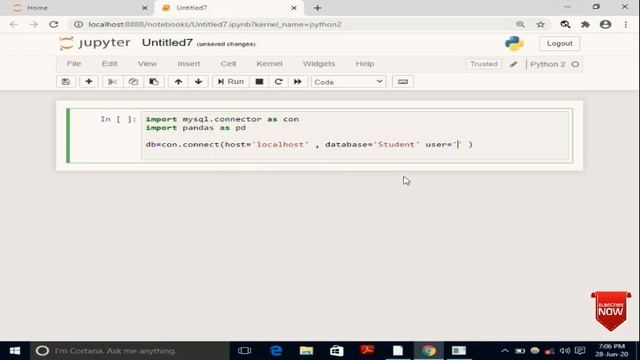The width and height of the screenshot is (640, 360).
Task: Rename notebook by clicking Untitled7 title
Action: pyautogui.click(x=167, y=42)
